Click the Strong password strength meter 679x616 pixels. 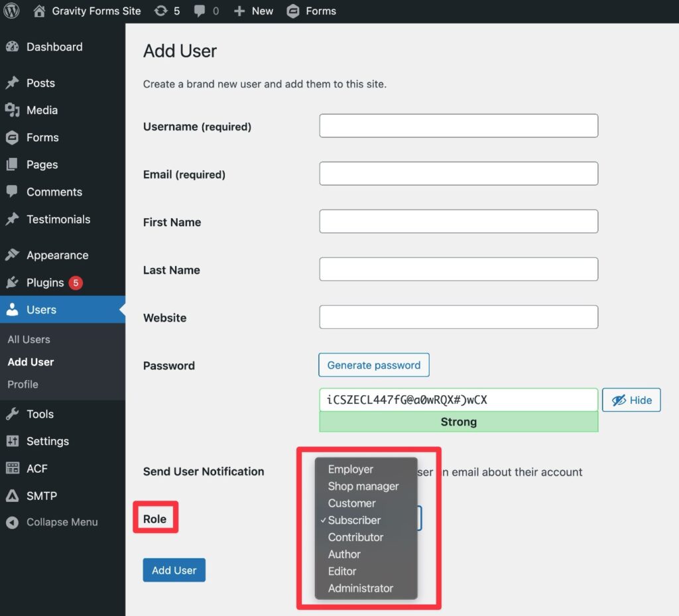point(458,422)
